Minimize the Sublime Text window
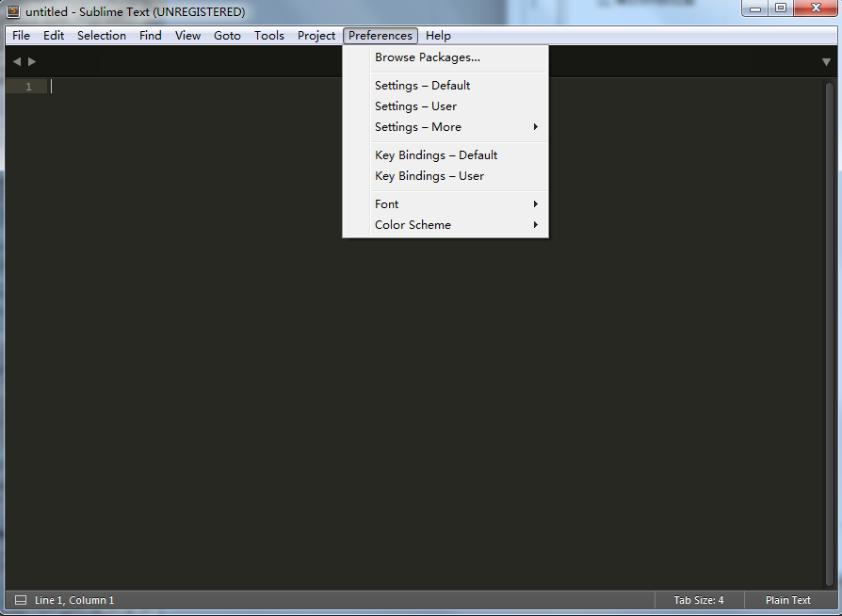Screen dimensions: 842x616 755,8
